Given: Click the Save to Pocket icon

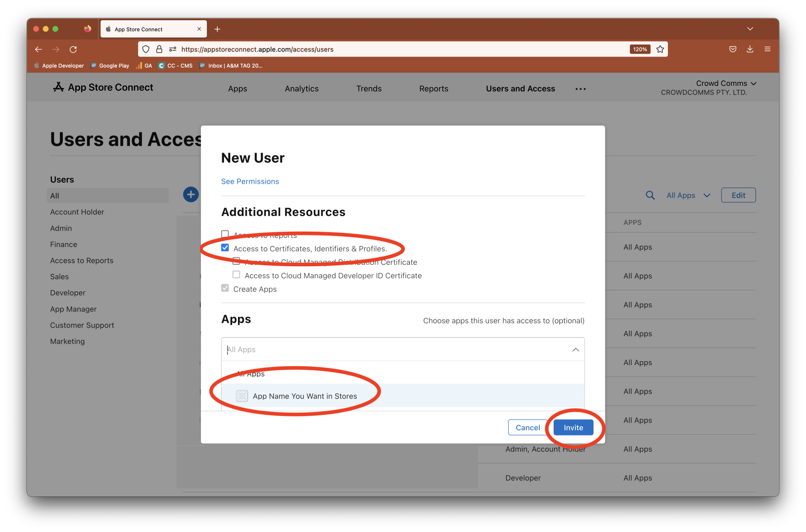Looking at the screenshot, I should coord(733,49).
